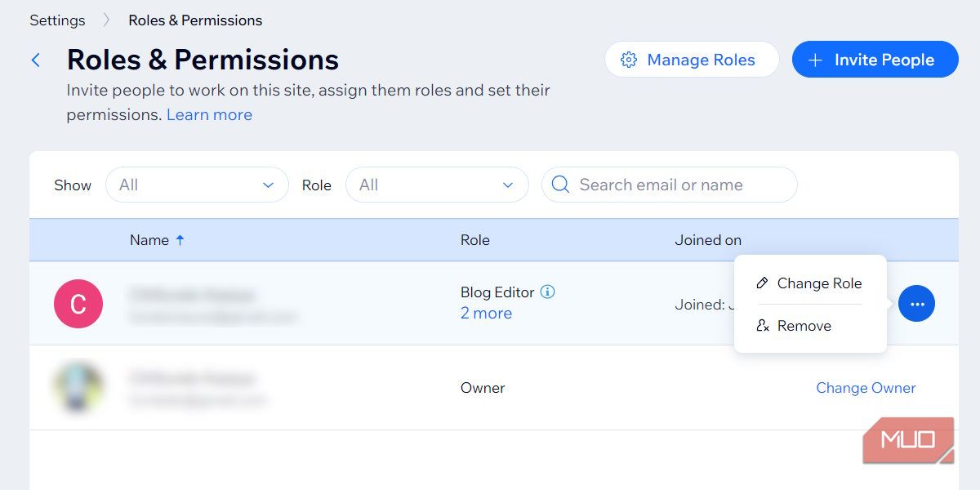Expand the 2 more roles link
Image resolution: width=980 pixels, height=490 pixels.
486,313
